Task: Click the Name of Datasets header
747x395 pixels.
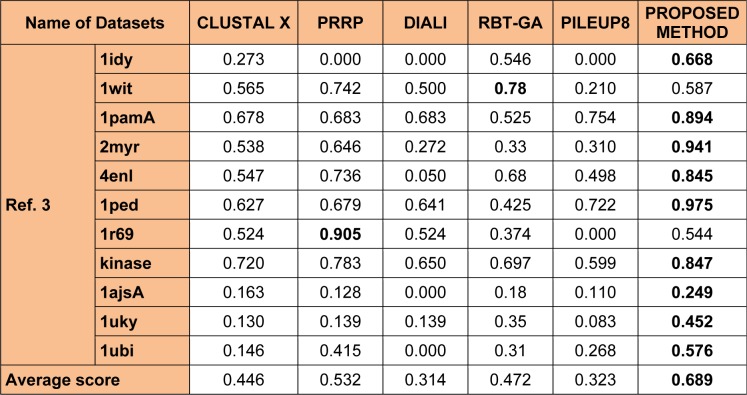Action: tap(95, 23)
